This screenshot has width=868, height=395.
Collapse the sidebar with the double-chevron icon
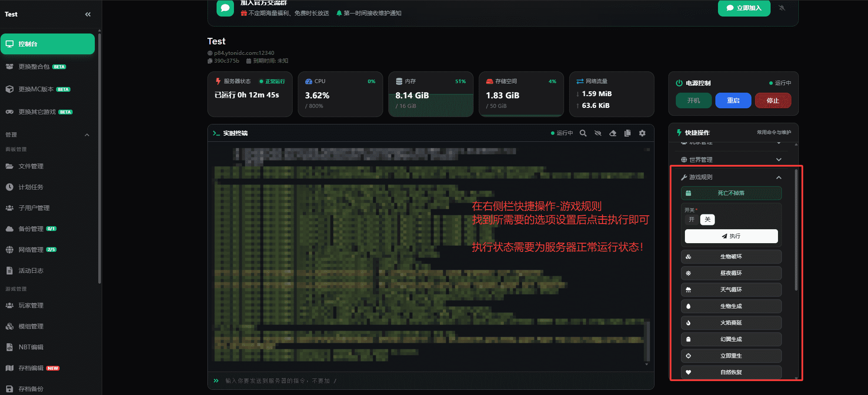point(88,14)
